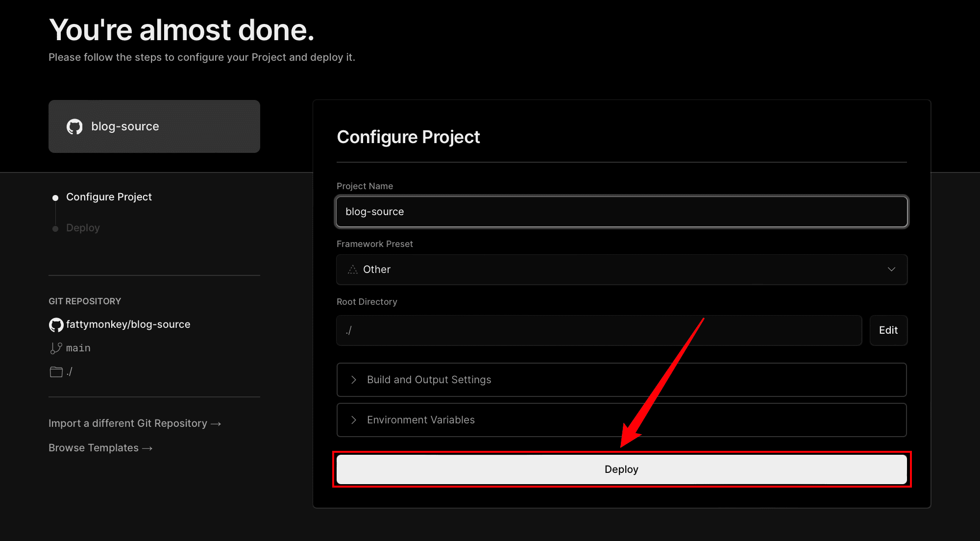Viewport: 980px width, 541px height.
Task: Select the Other framework preset box
Action: click(x=621, y=270)
